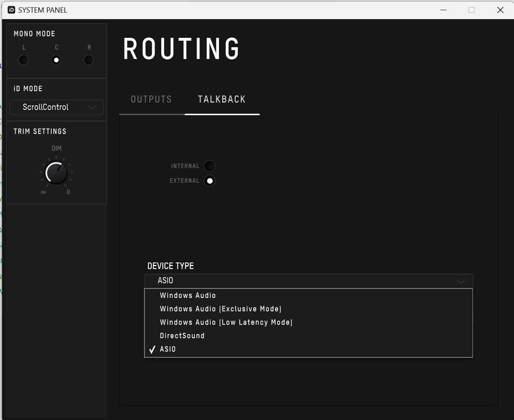Select the L mono mode radio button
This screenshot has width=514, height=420.
pyautogui.click(x=24, y=60)
